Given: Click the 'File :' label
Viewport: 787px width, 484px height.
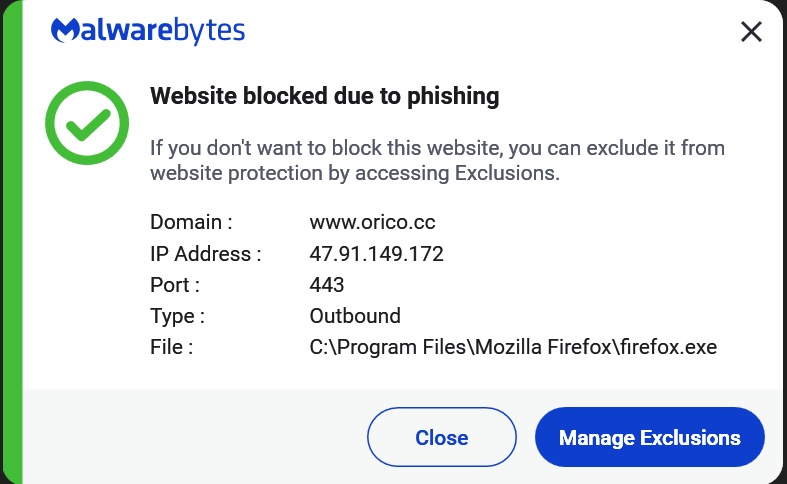Looking at the screenshot, I should (x=172, y=347).
